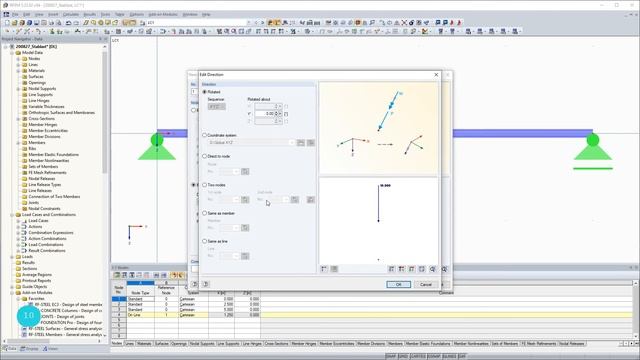This screenshot has height=360, width=640.
Task: Click the SNAP status bar toggle
Action: coord(391,356)
